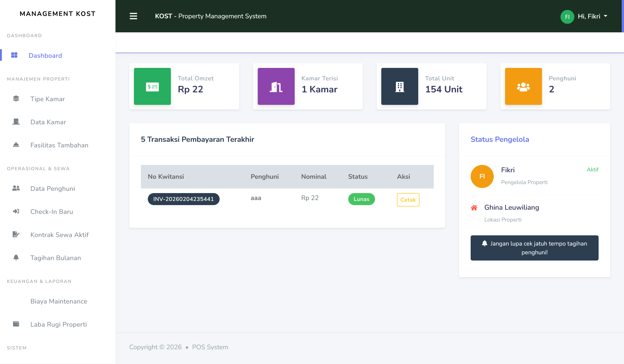Click the Tipe Kamar layers icon

pos(16,99)
